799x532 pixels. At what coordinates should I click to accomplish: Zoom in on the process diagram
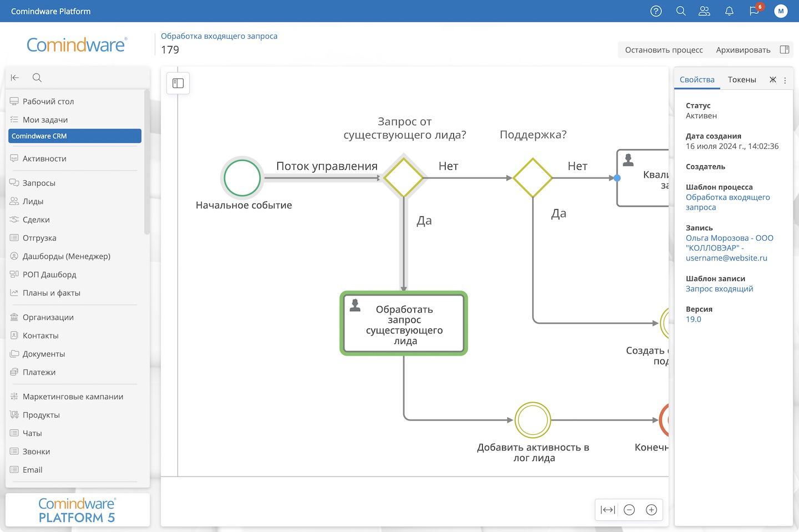click(651, 510)
